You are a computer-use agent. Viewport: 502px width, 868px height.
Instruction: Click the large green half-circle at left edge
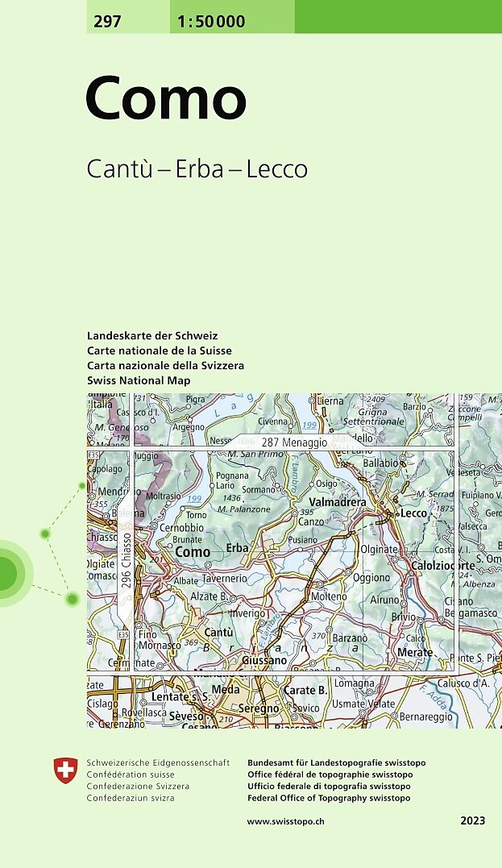click(8, 572)
